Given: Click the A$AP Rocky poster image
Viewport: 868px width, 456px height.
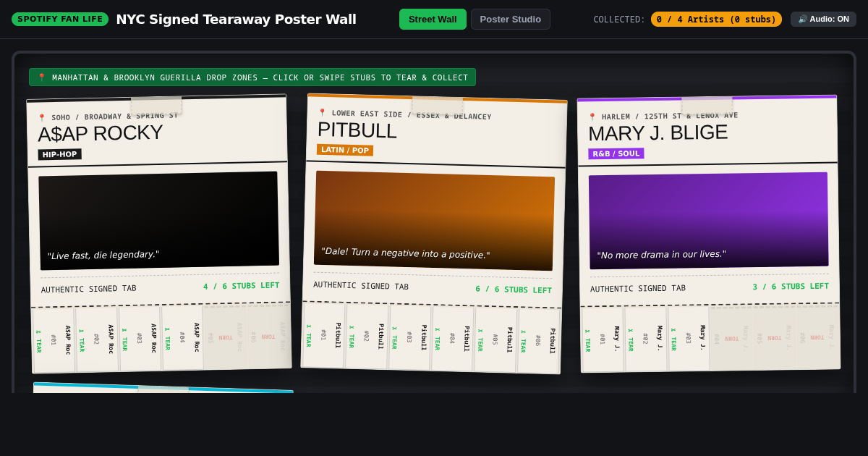Looking at the screenshot, I should point(159,221).
